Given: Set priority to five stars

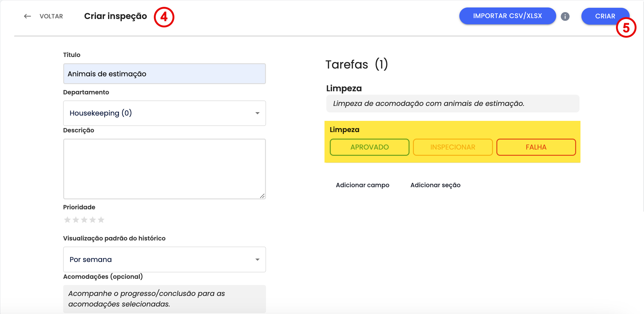Looking at the screenshot, I should click(101, 220).
